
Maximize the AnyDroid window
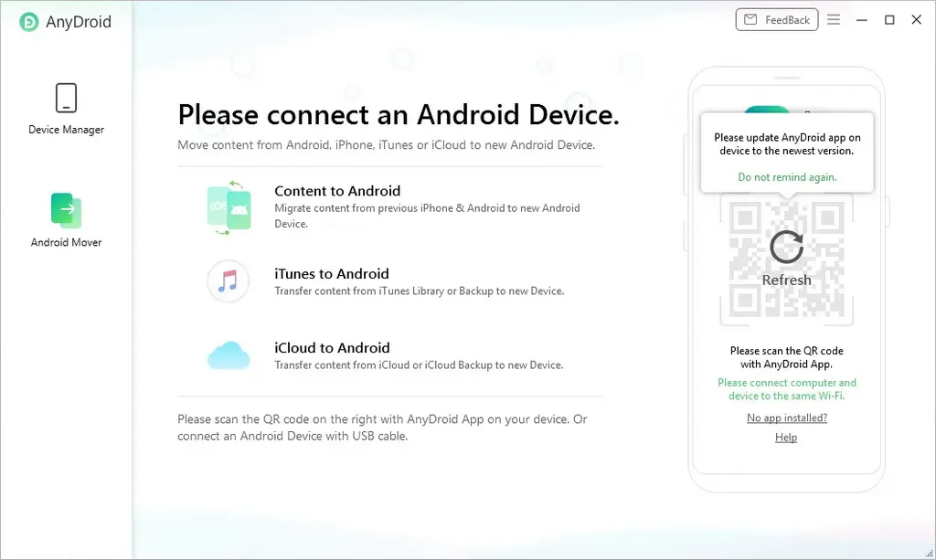click(x=889, y=20)
